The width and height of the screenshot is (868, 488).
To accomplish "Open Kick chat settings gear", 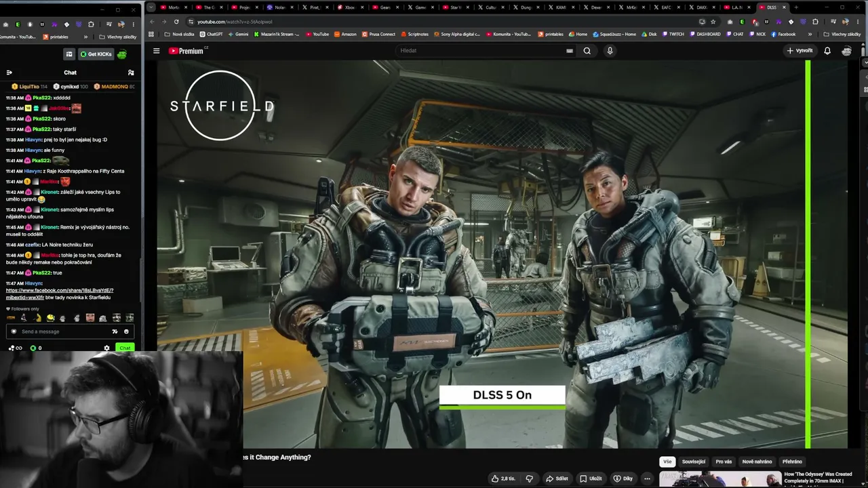I will 106,348.
